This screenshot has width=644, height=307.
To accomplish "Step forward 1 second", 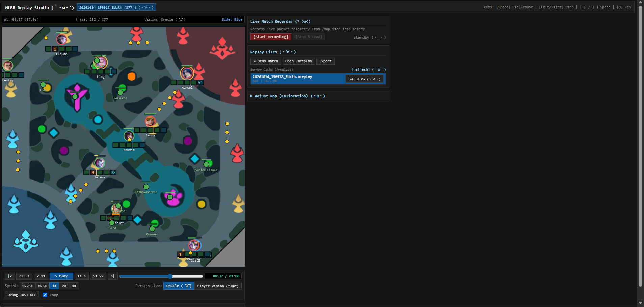I will point(82,276).
